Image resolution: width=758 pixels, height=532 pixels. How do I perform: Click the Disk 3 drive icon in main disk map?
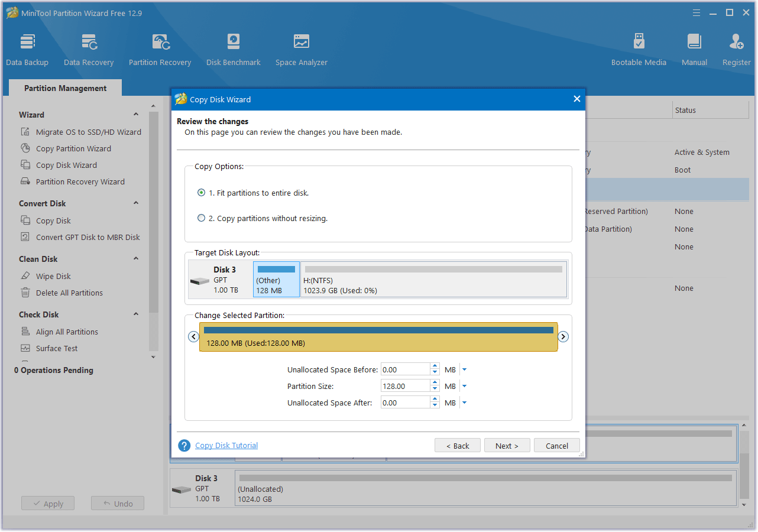tap(182, 490)
